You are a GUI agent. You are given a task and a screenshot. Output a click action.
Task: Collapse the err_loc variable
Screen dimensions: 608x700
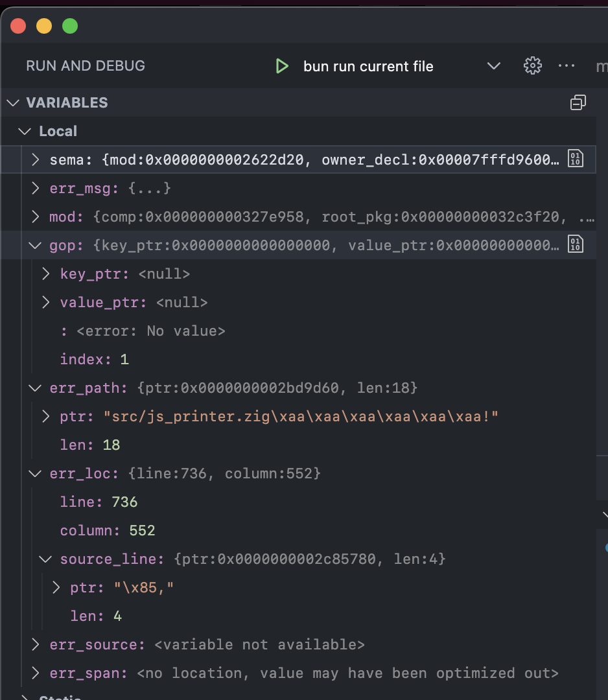point(35,473)
